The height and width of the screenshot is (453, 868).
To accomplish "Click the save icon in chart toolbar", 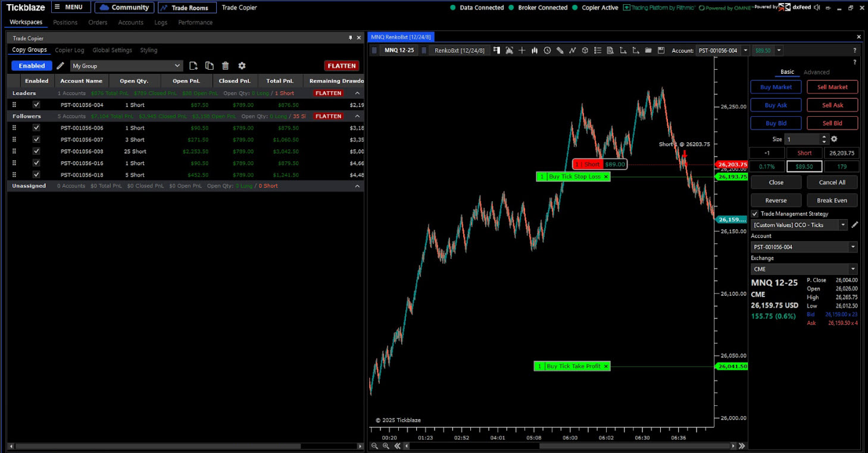I will pos(661,51).
